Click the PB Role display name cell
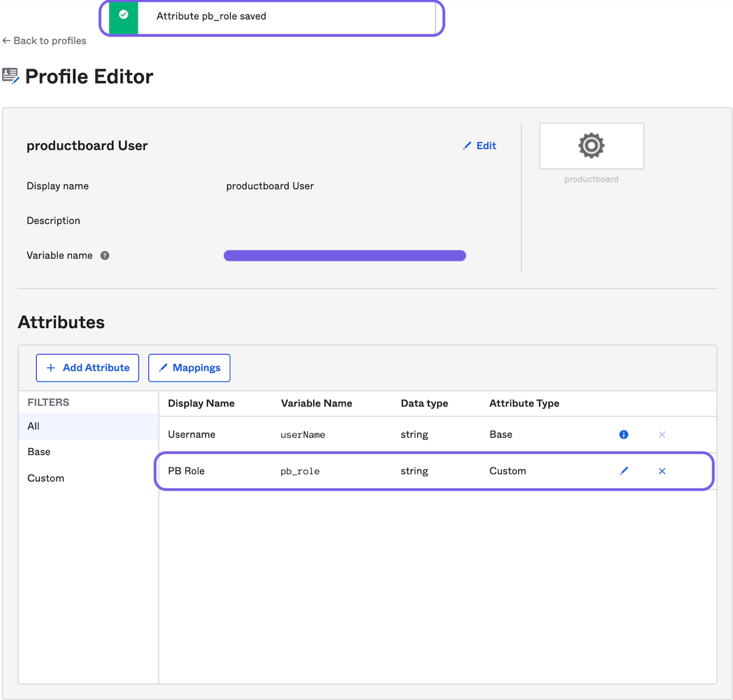733x700 pixels. [x=186, y=471]
